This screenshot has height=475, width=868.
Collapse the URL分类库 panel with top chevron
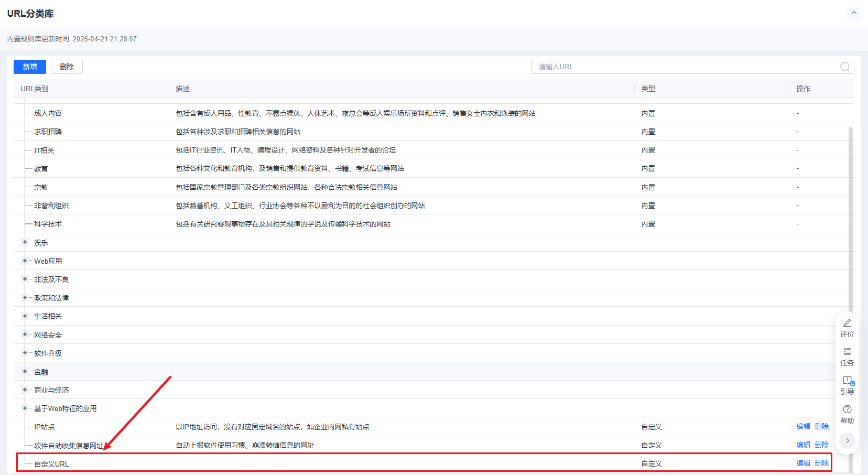pos(854,13)
